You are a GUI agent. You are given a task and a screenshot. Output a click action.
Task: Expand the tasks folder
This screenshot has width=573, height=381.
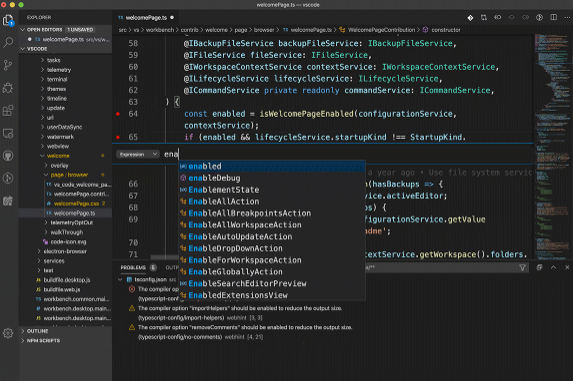point(53,60)
